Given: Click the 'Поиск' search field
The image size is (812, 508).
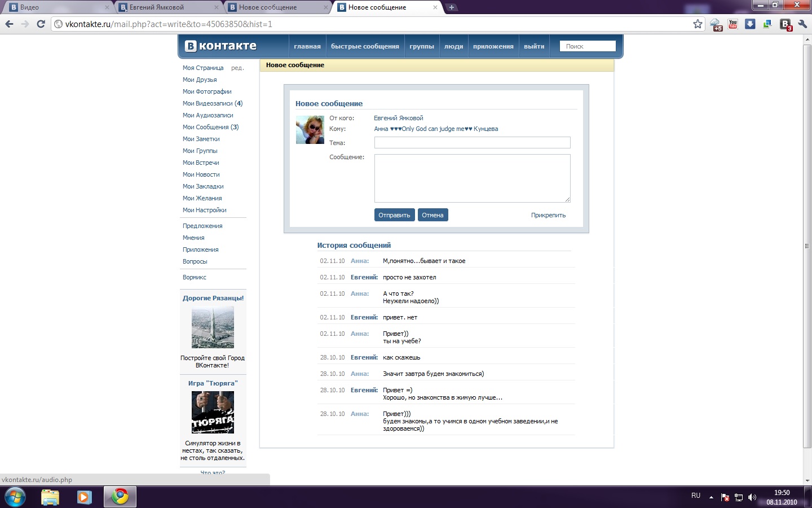Looking at the screenshot, I should (588, 46).
